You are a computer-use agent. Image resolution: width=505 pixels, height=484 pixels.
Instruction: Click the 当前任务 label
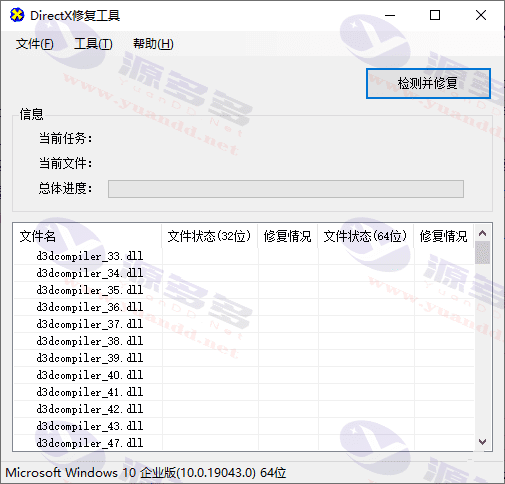tap(65, 138)
